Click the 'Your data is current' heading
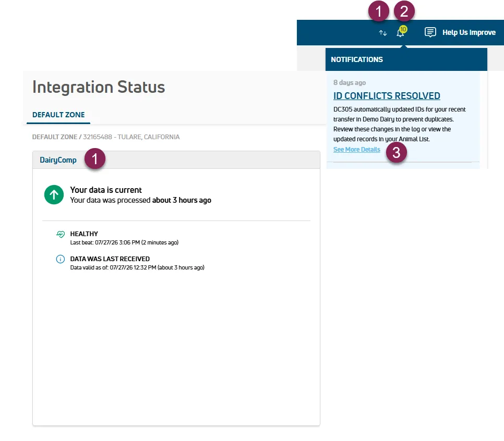 point(106,190)
